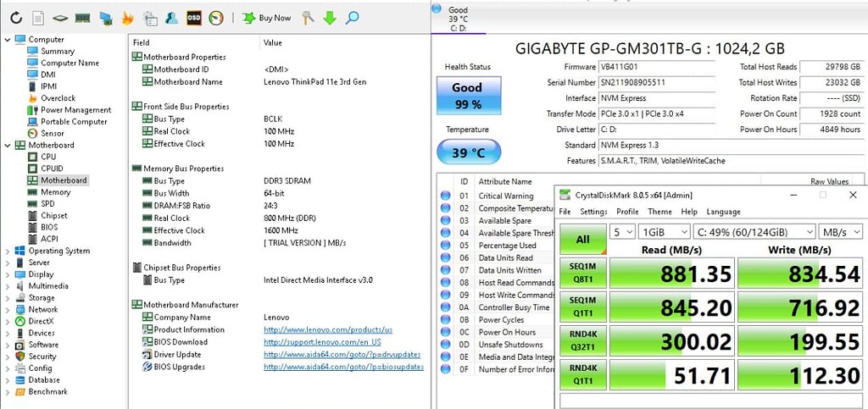Open the Driver Update aida64.com link
This screenshot has height=409, width=868.
[x=342, y=354]
